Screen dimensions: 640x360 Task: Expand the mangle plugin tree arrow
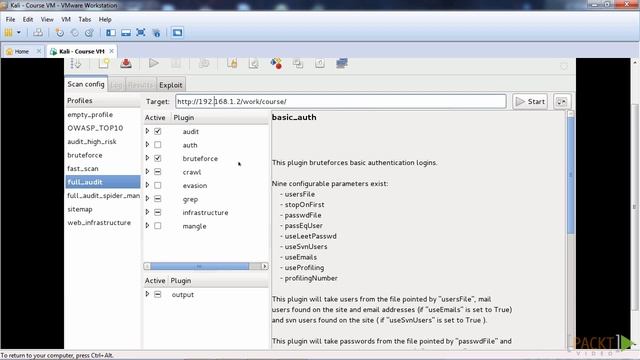147,225
